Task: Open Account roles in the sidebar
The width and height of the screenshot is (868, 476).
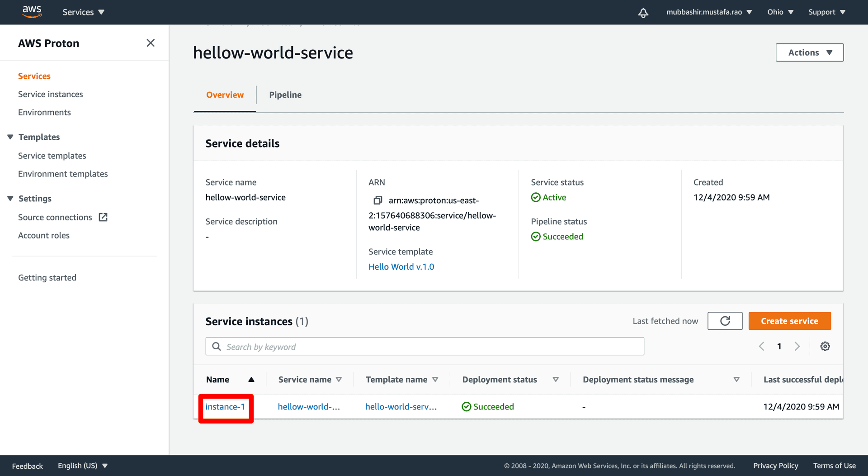Action: click(x=44, y=235)
